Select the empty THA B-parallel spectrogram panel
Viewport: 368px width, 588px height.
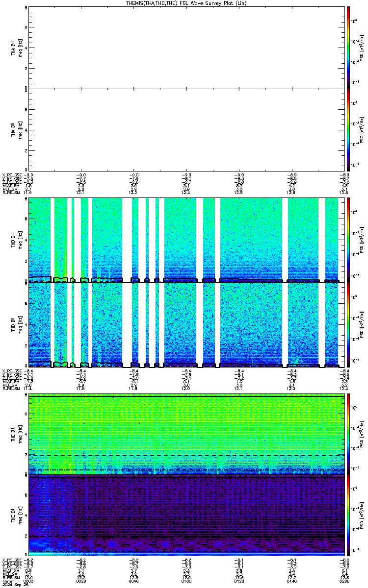tap(186, 130)
